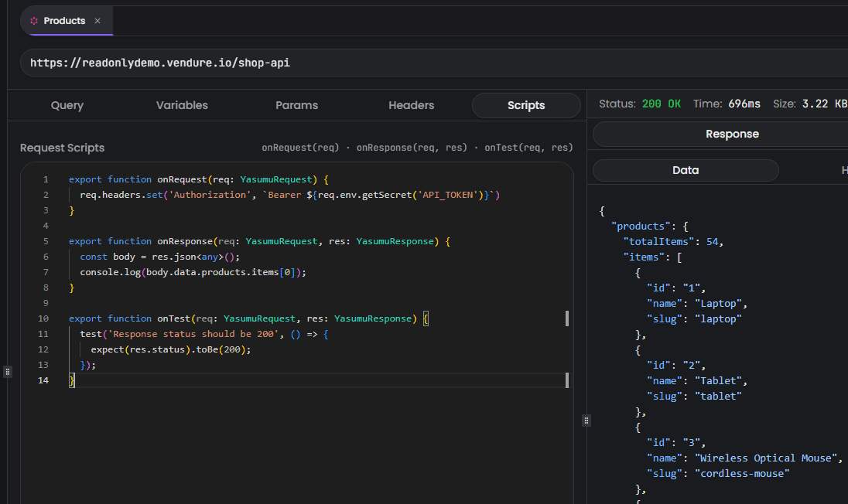Click the 'Request Scripts' heading

[62, 148]
